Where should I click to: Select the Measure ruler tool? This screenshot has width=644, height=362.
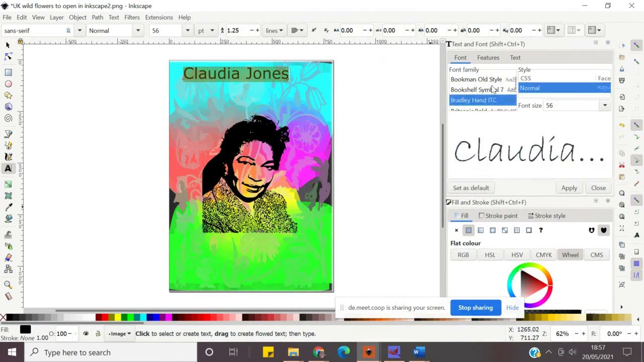(x=8, y=297)
